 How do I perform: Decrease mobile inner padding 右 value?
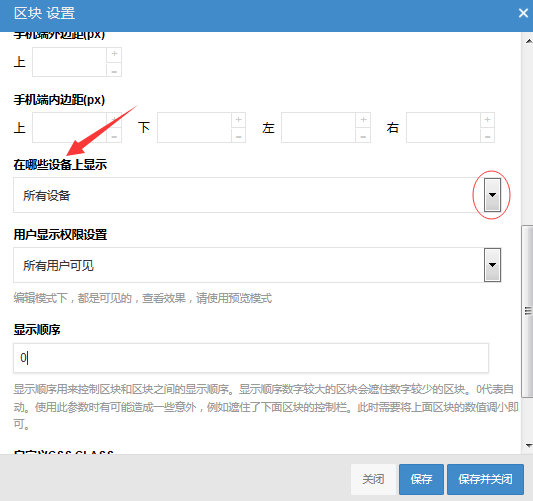click(487, 136)
